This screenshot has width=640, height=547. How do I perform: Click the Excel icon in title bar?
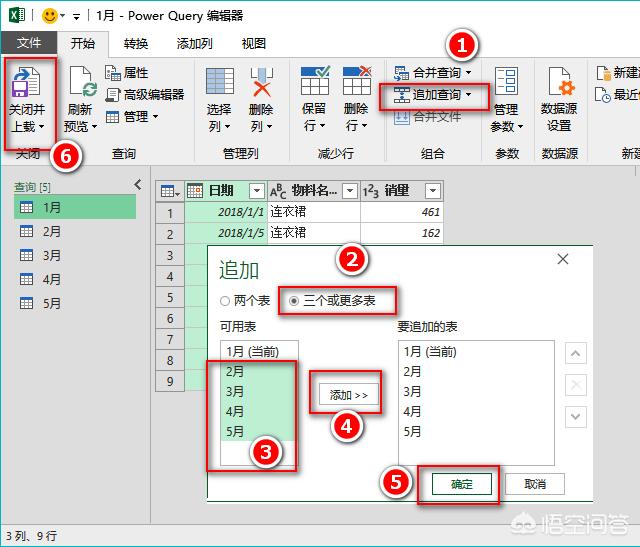pyautogui.click(x=17, y=16)
